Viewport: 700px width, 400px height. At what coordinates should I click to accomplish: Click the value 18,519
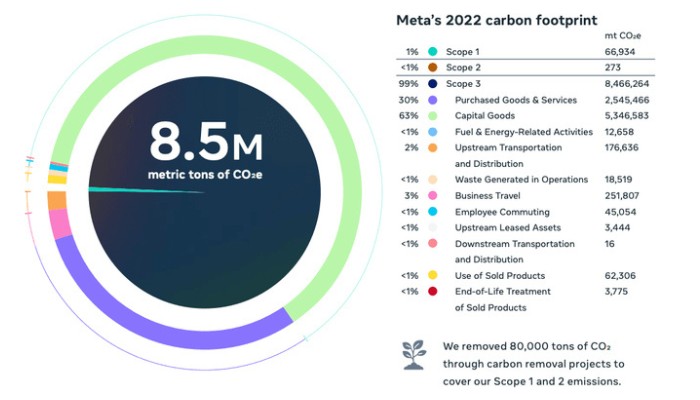(618, 179)
